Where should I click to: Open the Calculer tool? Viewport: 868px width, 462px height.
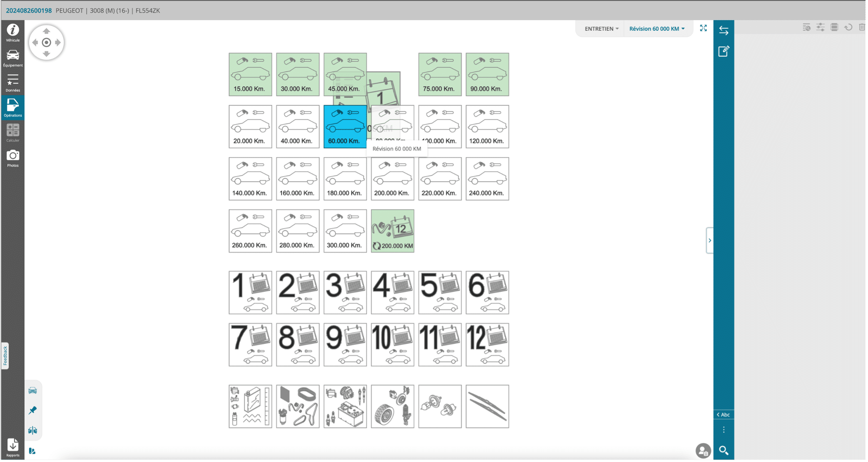pos(12,132)
